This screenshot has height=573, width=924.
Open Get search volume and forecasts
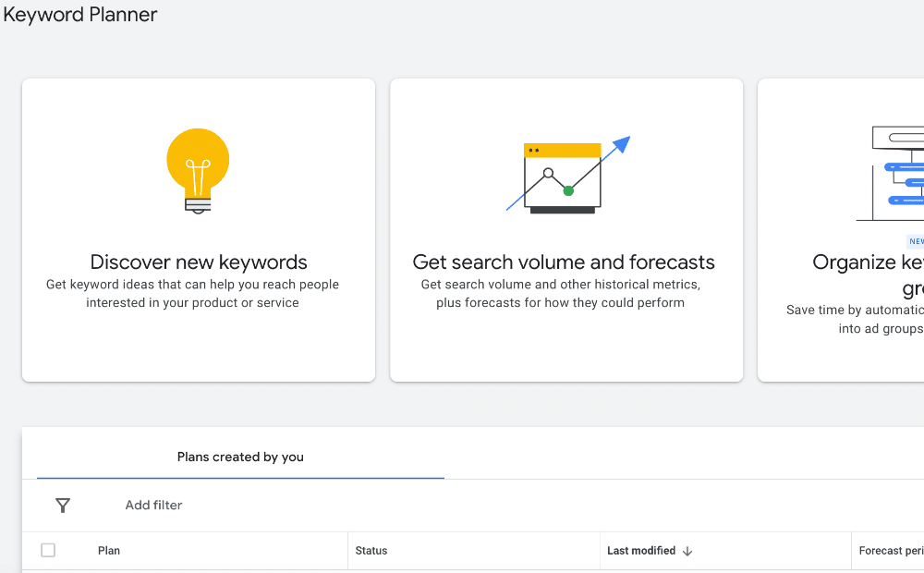tap(565, 229)
